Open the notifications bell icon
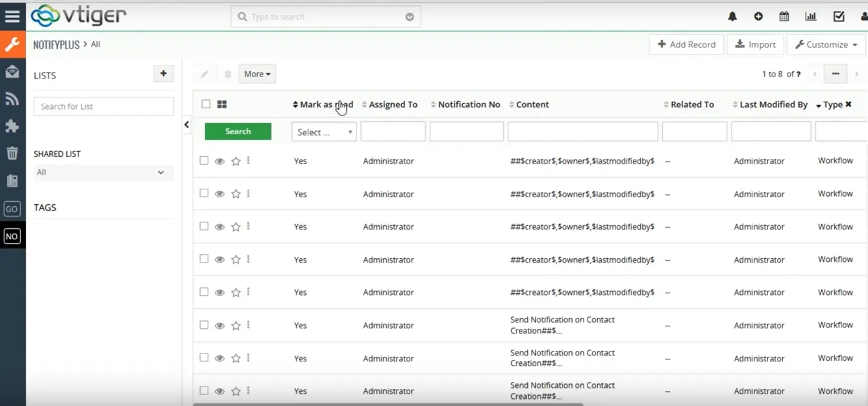Screen dimensions: 868x406 click(x=732, y=17)
